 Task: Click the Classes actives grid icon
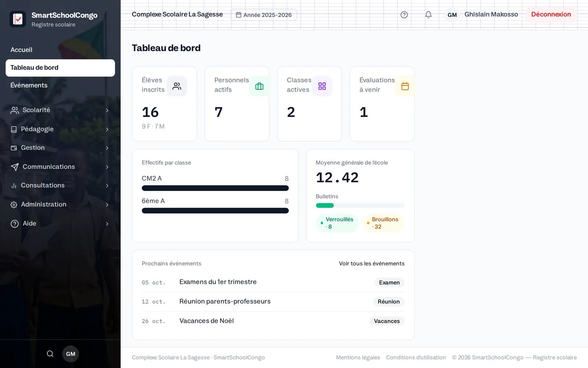[322, 86]
